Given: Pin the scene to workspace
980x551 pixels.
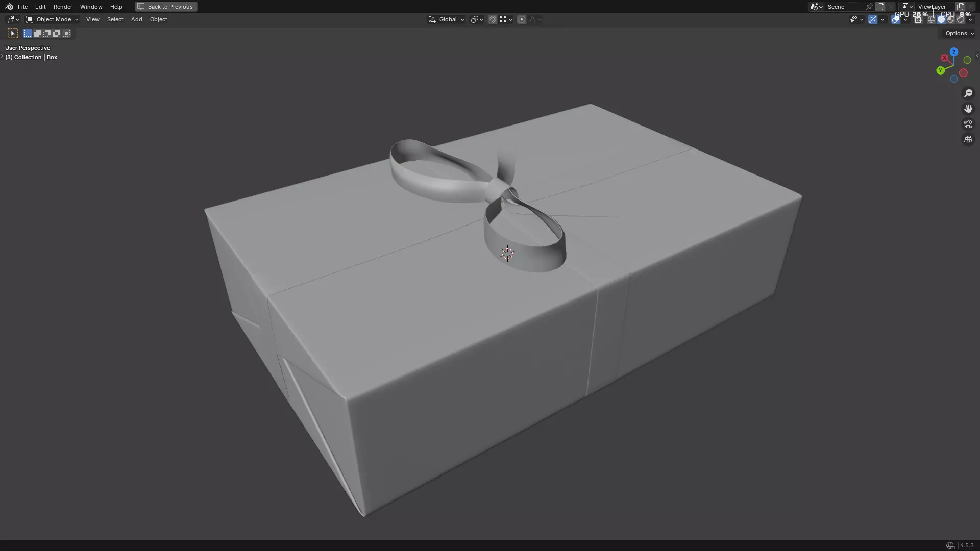Looking at the screenshot, I should click(x=869, y=7).
